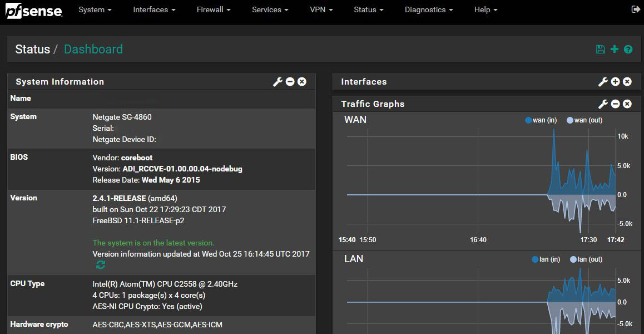Click the Intel Atom C2558 CPU text
644x334 pixels.
click(x=165, y=284)
